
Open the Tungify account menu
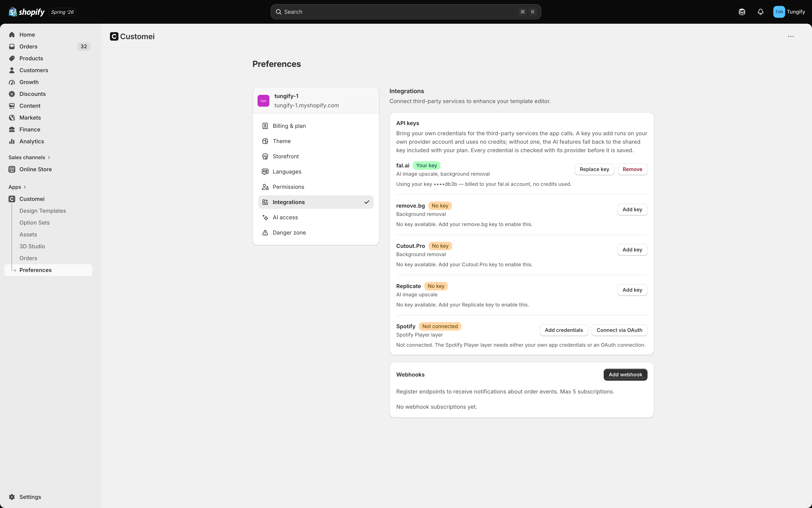[x=789, y=12]
